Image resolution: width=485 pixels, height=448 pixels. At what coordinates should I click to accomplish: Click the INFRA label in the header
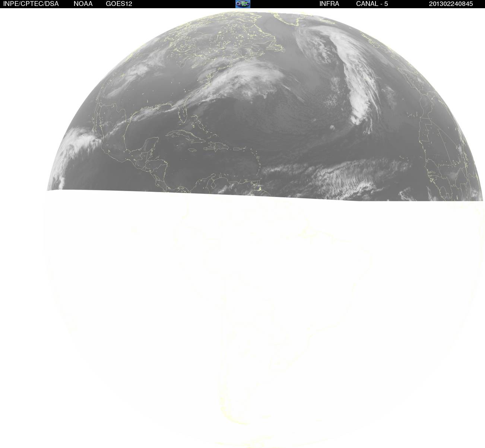329,4
